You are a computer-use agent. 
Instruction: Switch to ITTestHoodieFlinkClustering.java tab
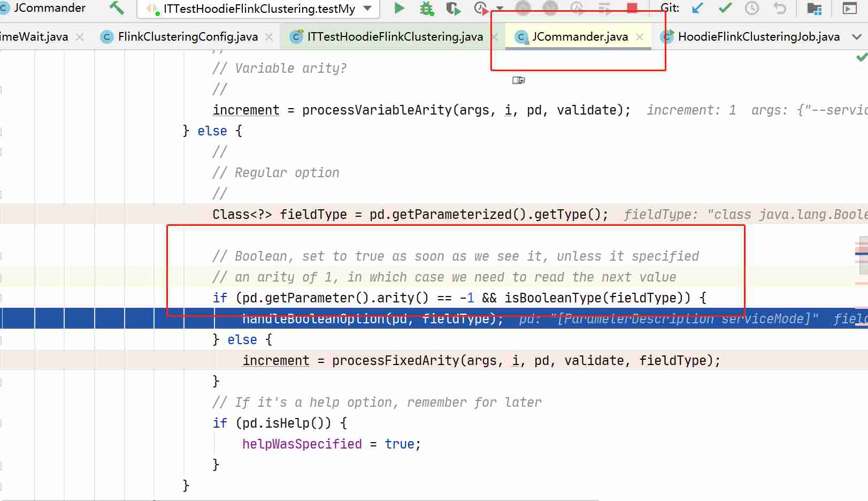[395, 36]
